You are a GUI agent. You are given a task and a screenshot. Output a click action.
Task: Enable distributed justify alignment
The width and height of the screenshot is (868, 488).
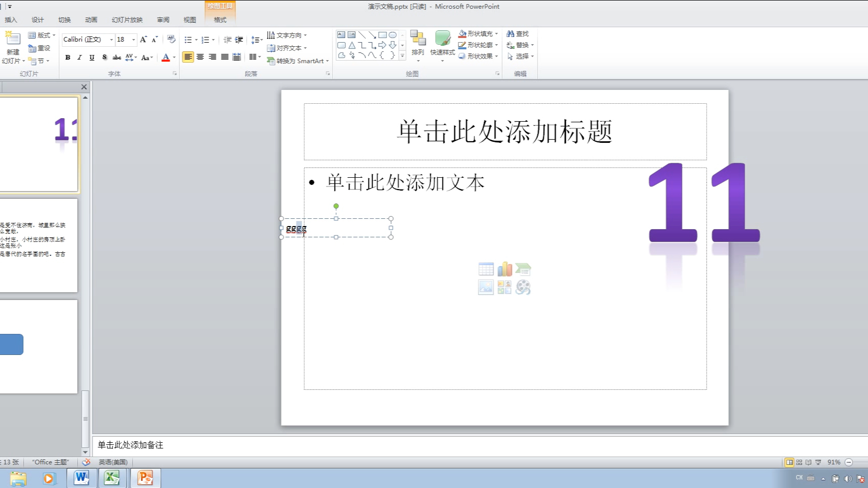pyautogui.click(x=236, y=58)
